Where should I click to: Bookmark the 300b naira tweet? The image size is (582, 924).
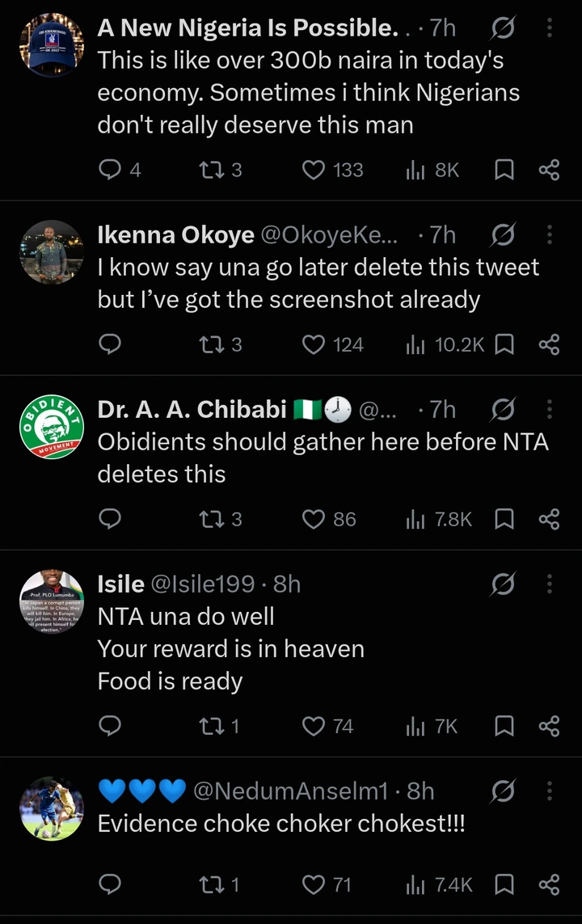pos(504,170)
